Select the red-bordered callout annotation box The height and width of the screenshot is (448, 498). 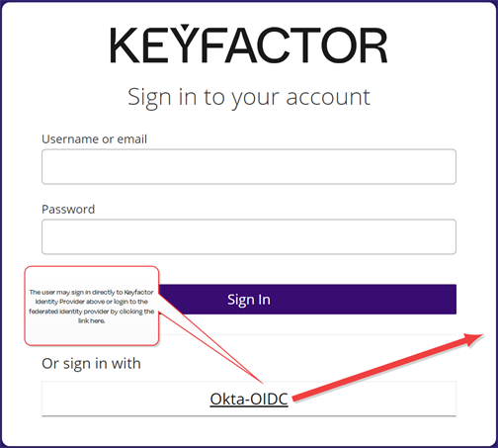(x=92, y=306)
